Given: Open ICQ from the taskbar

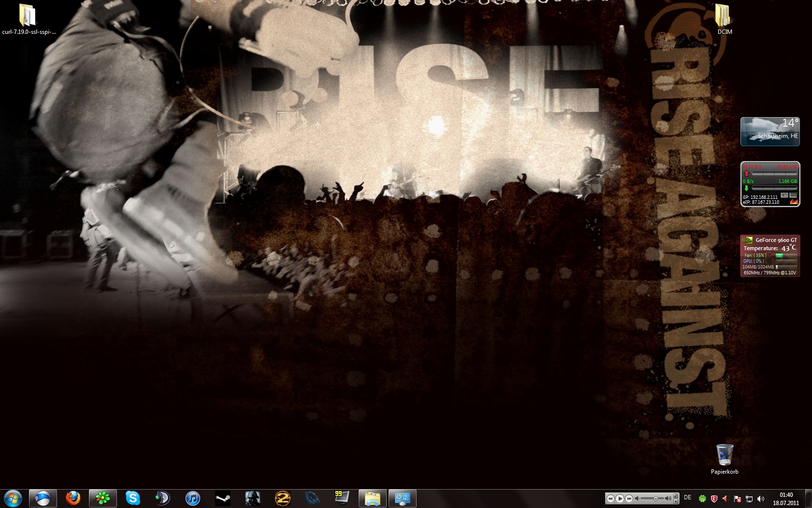Looking at the screenshot, I should (102, 498).
